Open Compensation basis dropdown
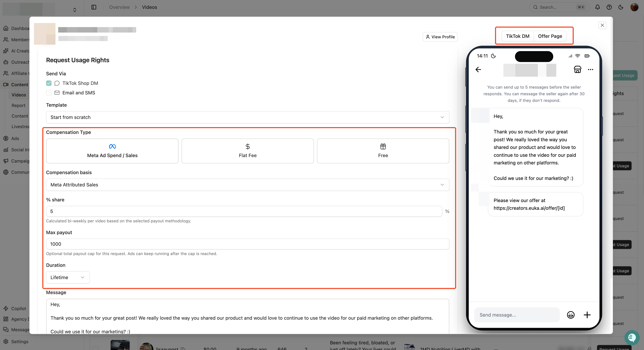The height and width of the screenshot is (350, 644). (x=247, y=185)
